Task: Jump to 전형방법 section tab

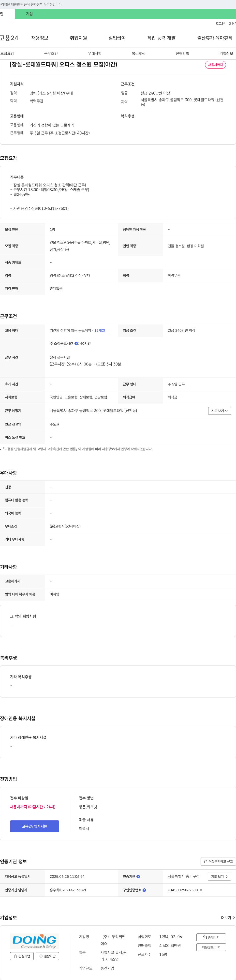Action: [182, 54]
